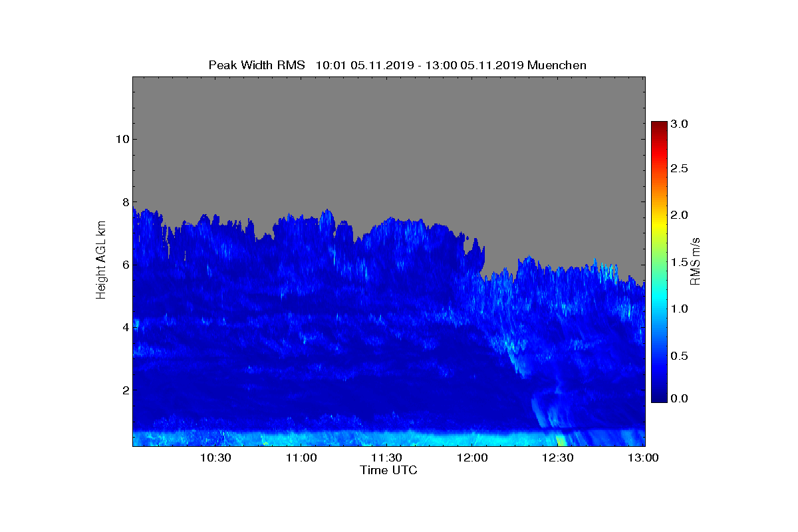Click the plot title Peak Width RMS
Screen dimensions: 798x532
(x=256, y=65)
